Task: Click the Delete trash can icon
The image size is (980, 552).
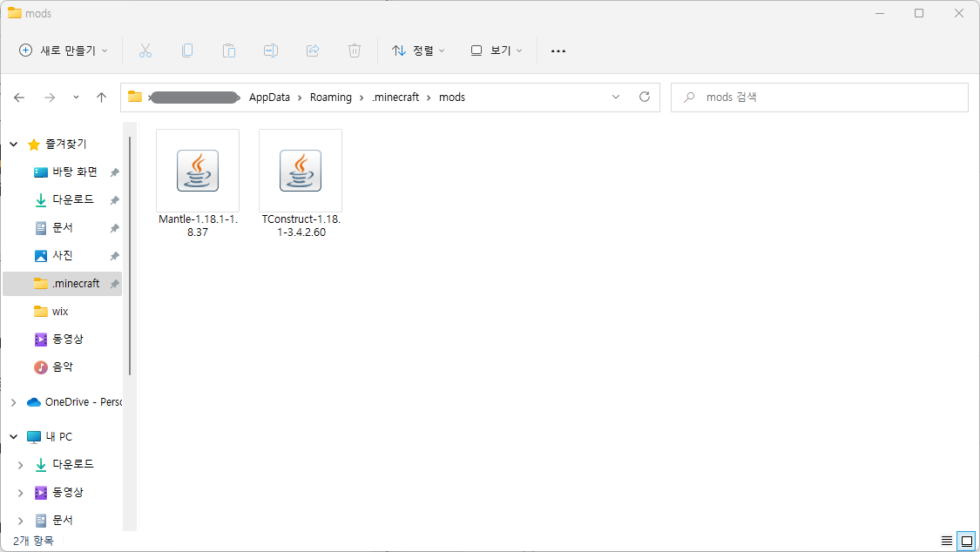Action: (x=355, y=50)
